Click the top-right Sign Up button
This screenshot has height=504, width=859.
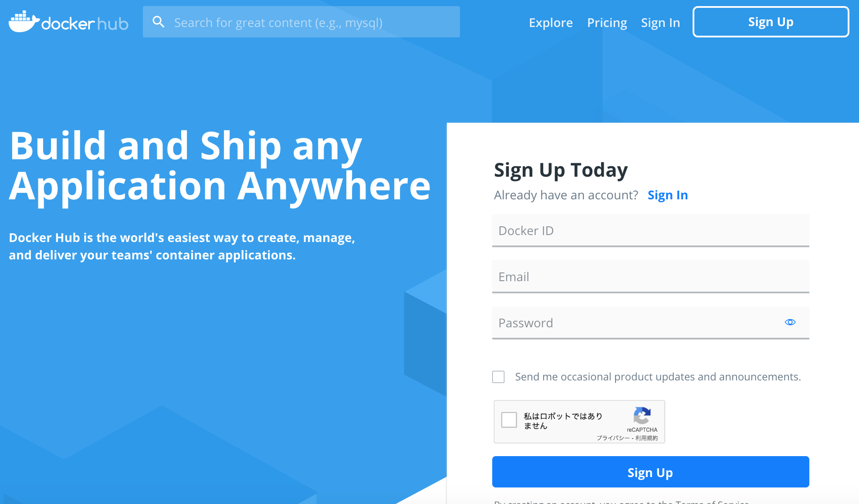(x=771, y=22)
